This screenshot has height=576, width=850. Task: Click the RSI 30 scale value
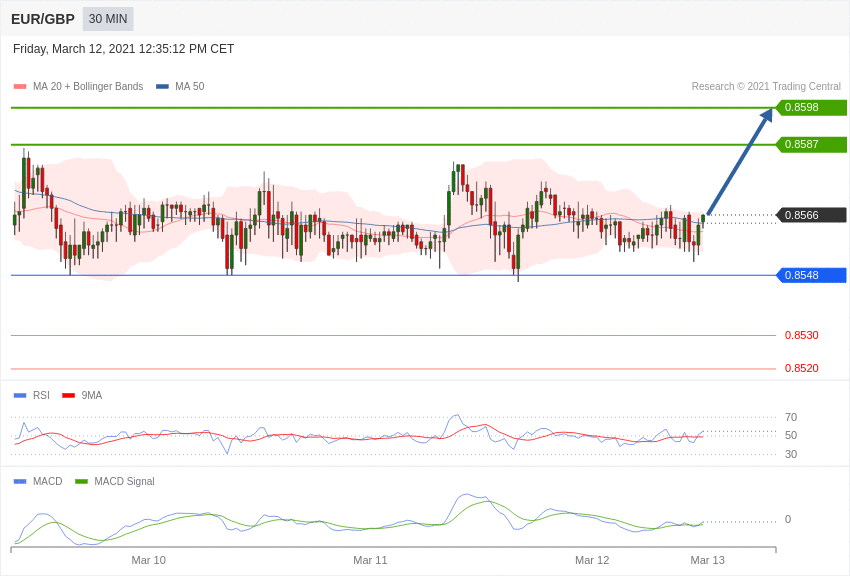791,454
